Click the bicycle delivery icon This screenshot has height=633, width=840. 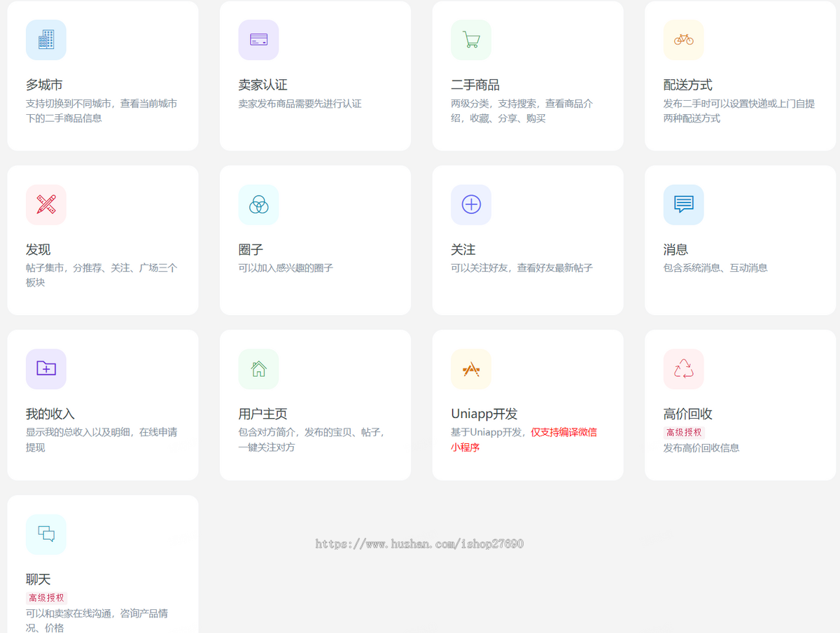[683, 40]
